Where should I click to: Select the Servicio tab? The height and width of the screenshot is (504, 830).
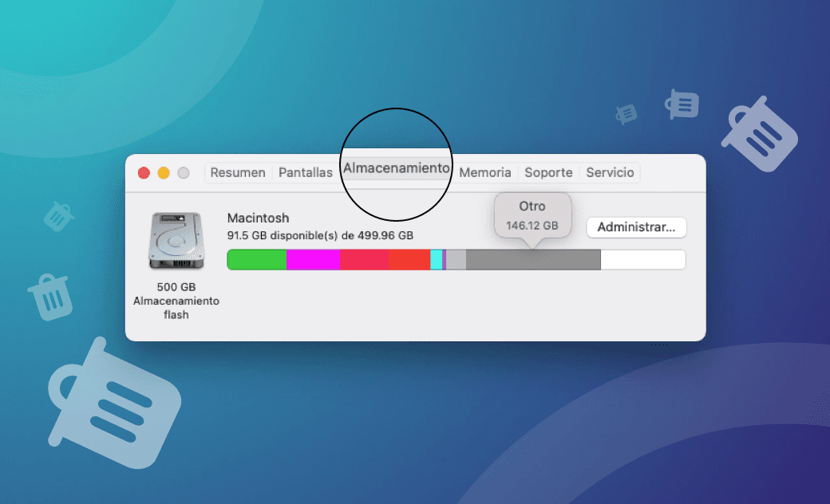click(x=610, y=172)
